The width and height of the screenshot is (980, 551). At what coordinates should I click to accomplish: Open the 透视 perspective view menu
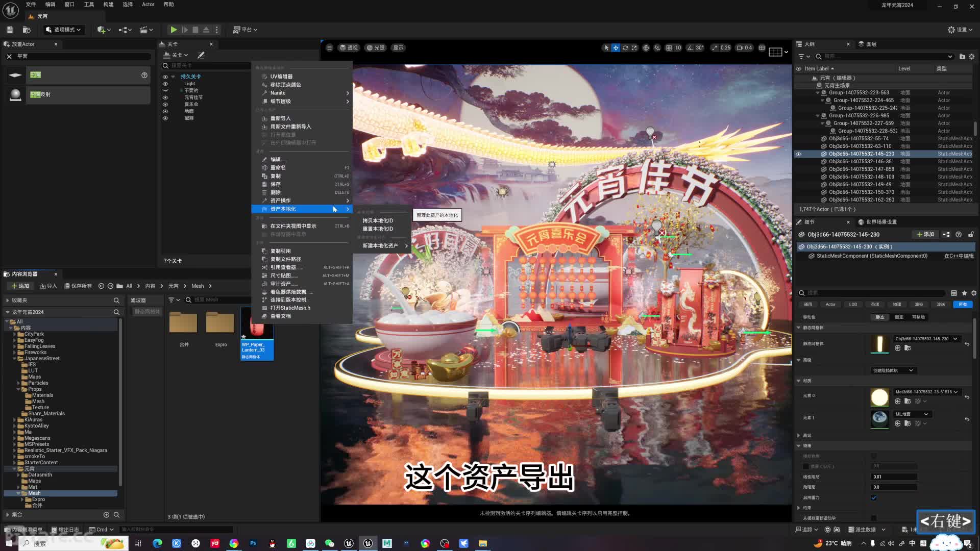click(349, 48)
